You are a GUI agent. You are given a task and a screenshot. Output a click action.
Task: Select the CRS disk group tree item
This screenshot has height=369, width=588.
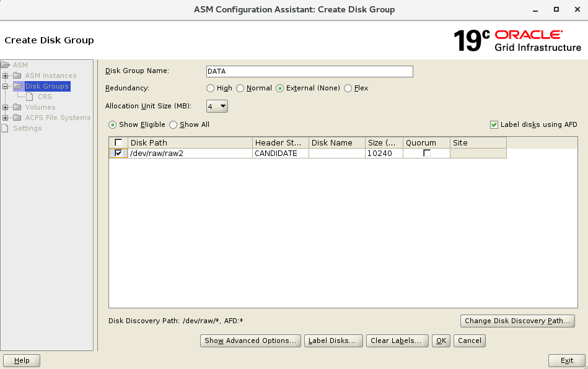tap(45, 97)
